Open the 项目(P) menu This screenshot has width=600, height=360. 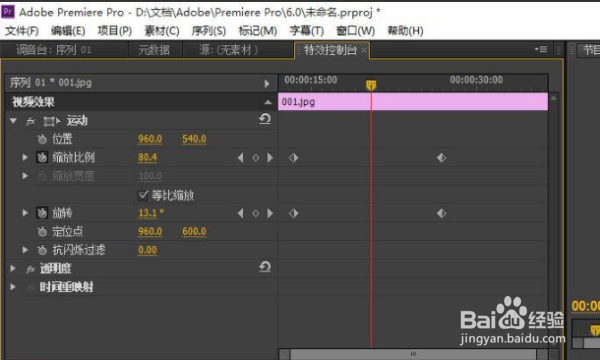point(115,31)
